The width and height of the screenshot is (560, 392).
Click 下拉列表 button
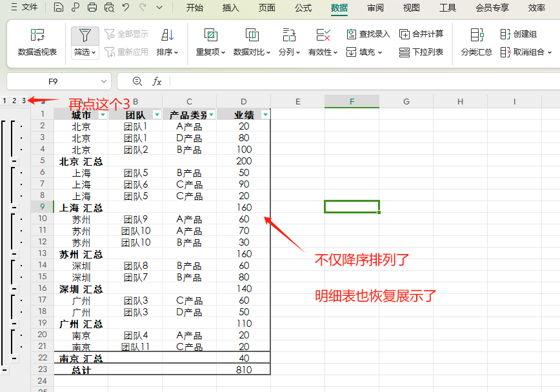coord(421,52)
